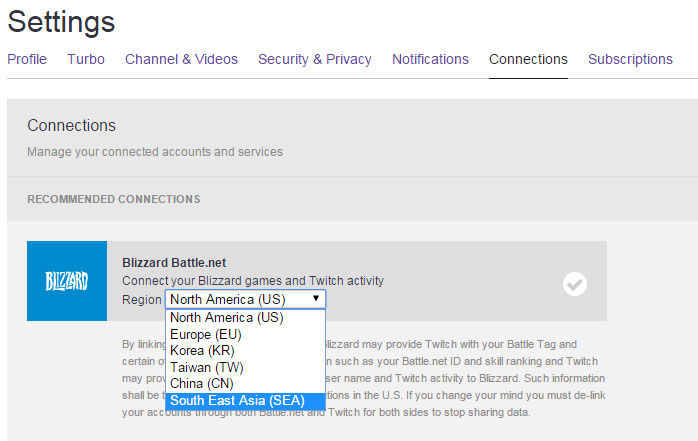Choose South East Asia (SEA) option
This screenshot has height=441, width=698.
coord(245,401)
